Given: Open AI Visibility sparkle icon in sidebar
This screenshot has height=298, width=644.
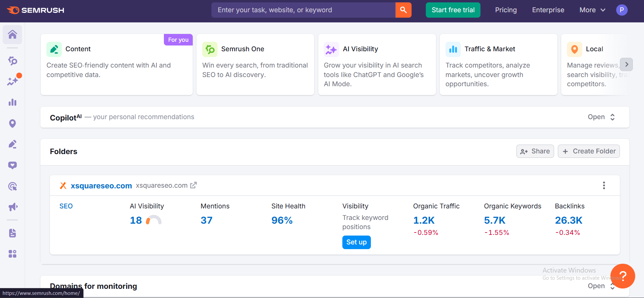Looking at the screenshot, I should 13,81.
